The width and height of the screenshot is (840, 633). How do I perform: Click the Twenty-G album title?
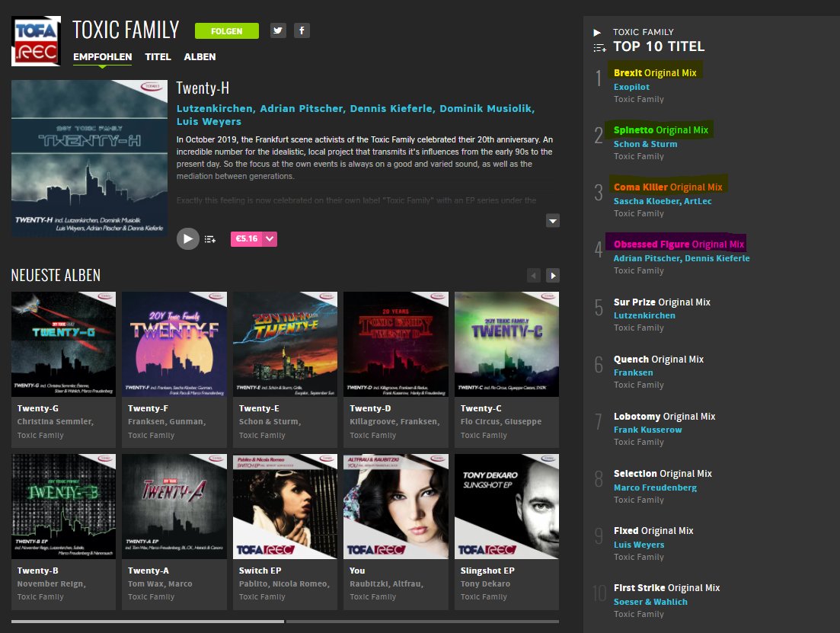click(38, 408)
